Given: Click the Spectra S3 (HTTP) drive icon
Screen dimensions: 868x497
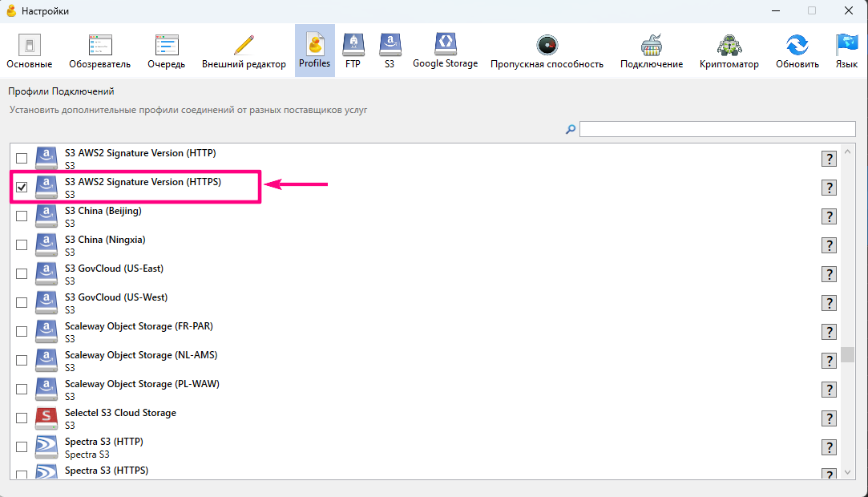Looking at the screenshot, I should click(x=46, y=446).
